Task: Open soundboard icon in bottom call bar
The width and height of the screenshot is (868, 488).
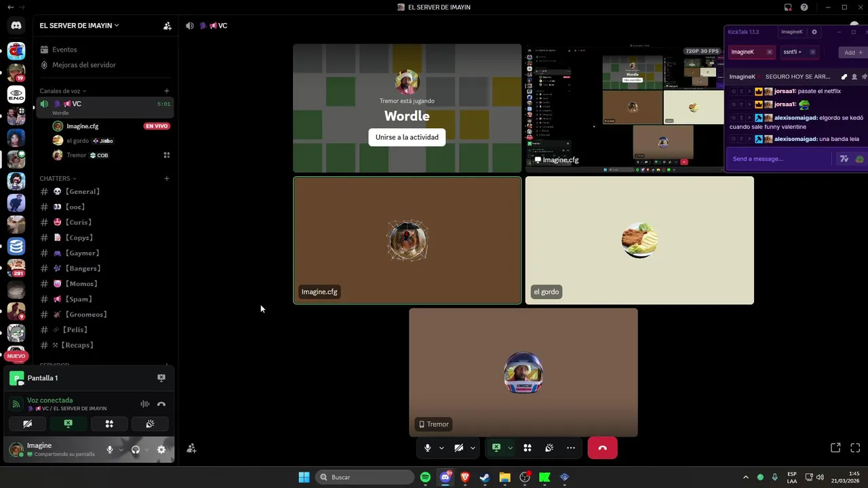Action: [549, 448]
